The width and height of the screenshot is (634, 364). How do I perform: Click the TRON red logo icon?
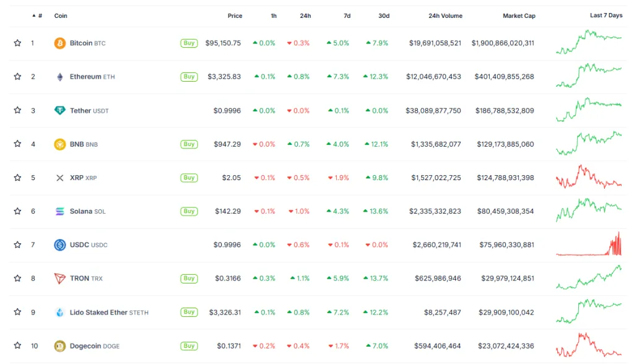pyautogui.click(x=60, y=279)
